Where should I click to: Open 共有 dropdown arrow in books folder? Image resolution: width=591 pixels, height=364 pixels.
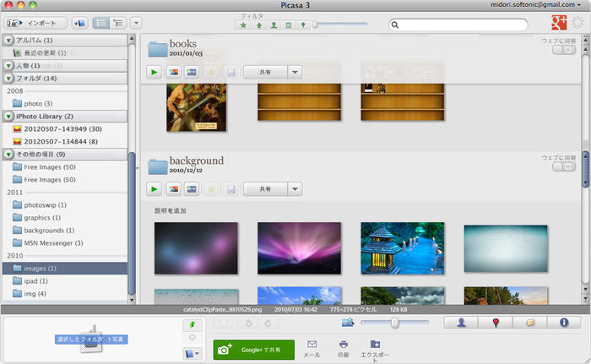[295, 72]
